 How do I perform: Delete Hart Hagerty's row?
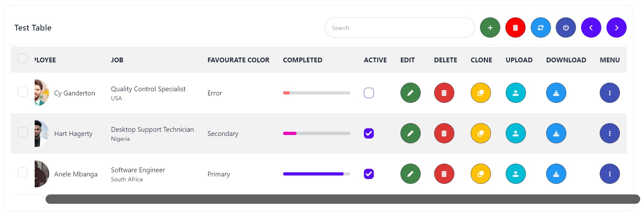click(x=444, y=133)
